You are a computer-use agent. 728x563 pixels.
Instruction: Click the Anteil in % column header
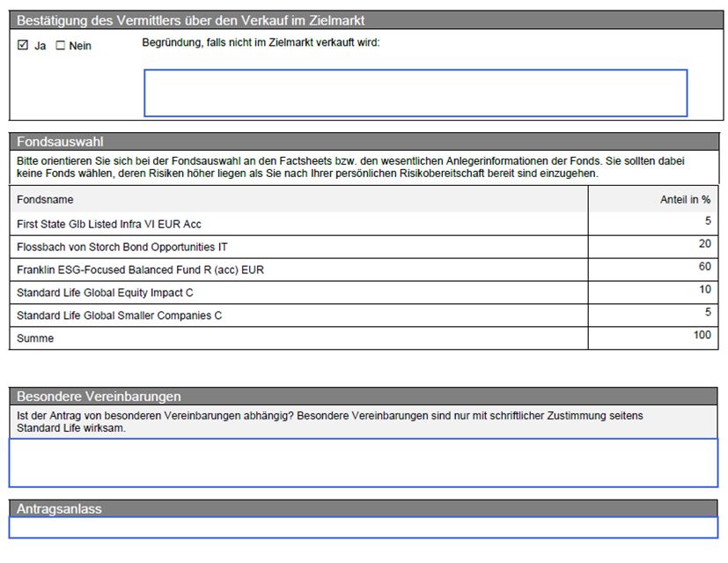[x=685, y=199]
